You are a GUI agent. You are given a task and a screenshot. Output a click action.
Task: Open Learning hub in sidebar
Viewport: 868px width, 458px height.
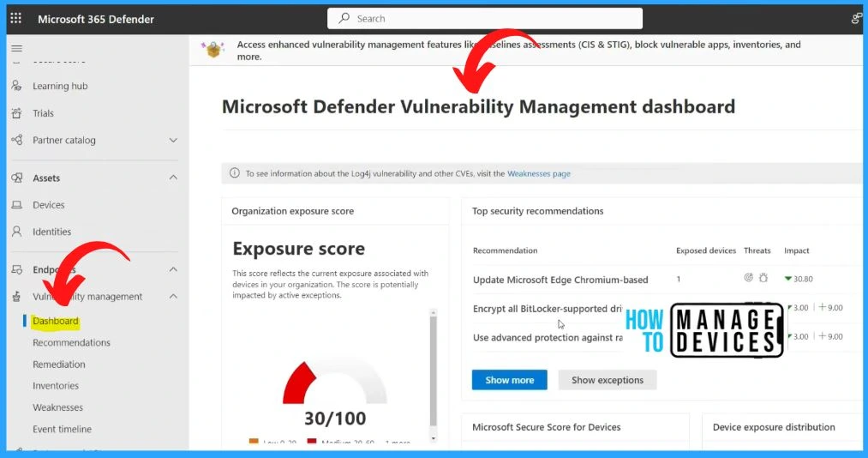tap(60, 86)
